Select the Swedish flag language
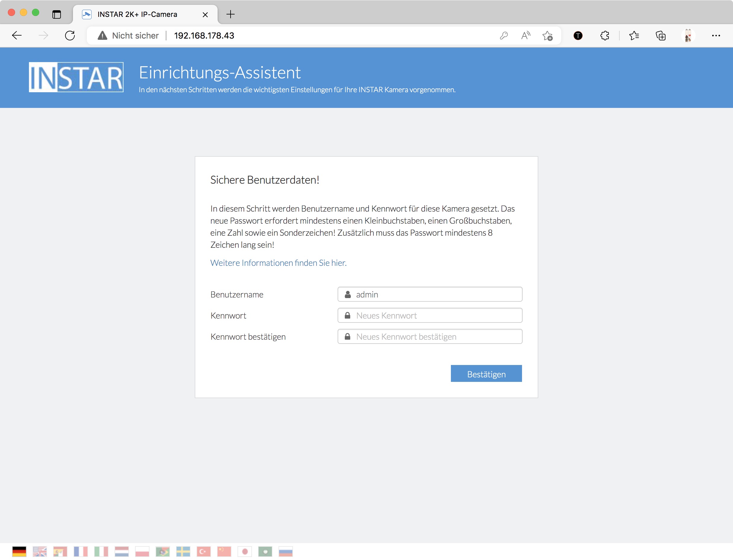The image size is (733, 560). pyautogui.click(x=183, y=551)
